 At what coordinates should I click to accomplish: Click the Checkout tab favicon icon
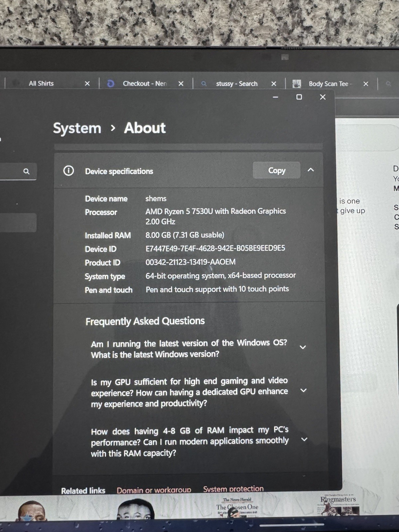111,83
